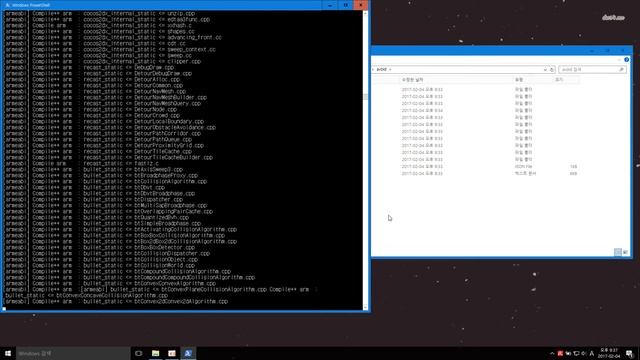Expand the chevron after android breadcrumb
The image size is (640, 360).
click(390, 70)
